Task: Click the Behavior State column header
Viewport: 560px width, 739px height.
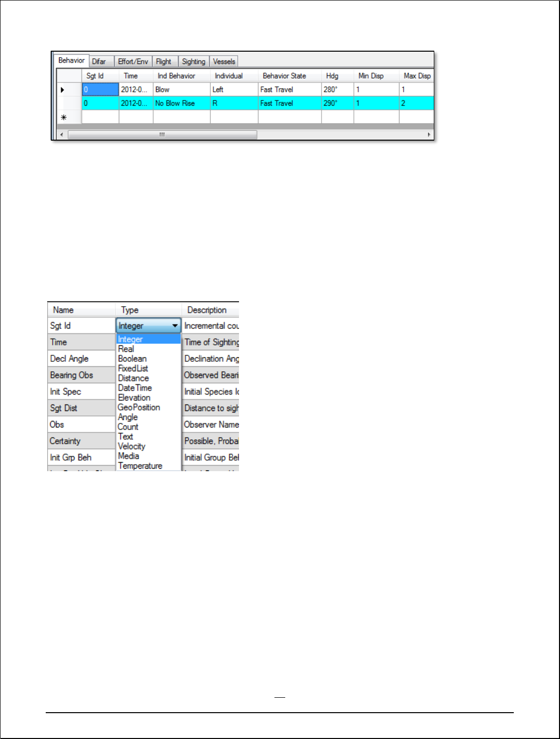Action: point(290,76)
